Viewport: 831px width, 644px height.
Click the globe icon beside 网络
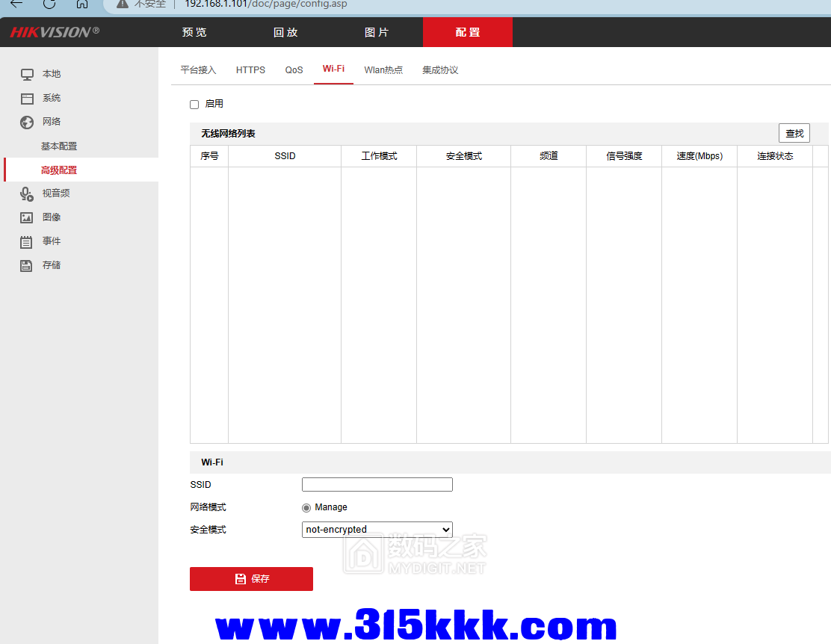pos(27,123)
